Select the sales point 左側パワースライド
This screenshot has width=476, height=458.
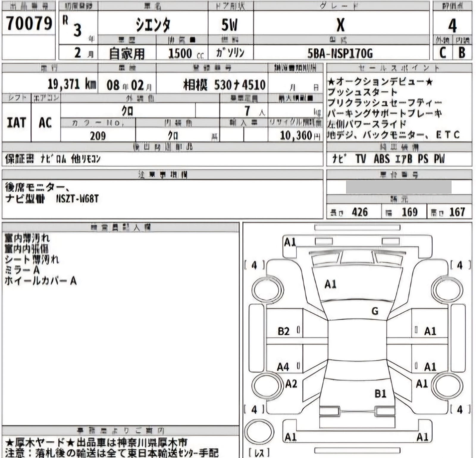pos(367,124)
